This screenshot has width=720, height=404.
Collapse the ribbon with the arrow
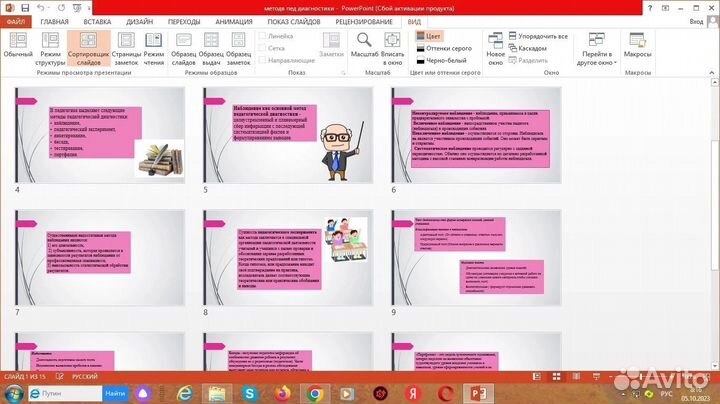point(712,73)
